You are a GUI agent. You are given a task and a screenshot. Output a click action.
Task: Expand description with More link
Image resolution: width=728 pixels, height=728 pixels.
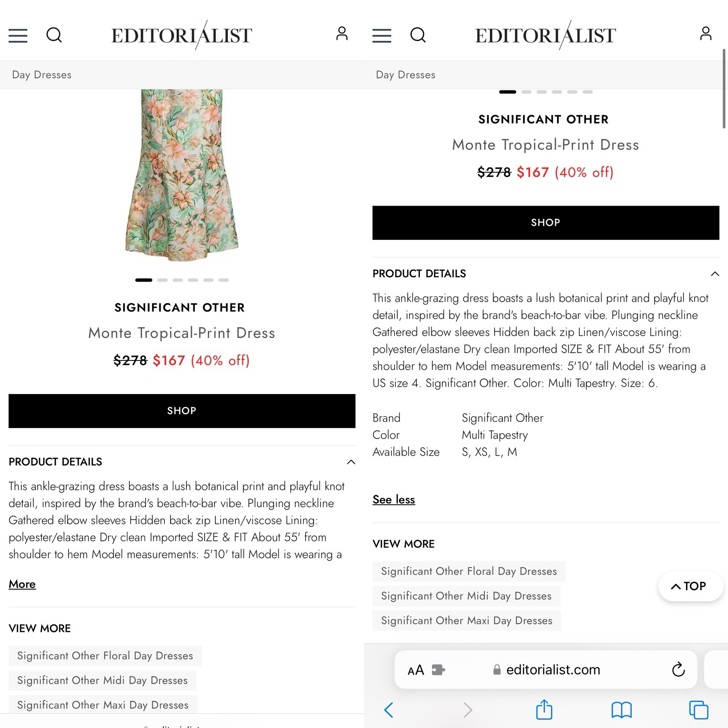coord(22,584)
